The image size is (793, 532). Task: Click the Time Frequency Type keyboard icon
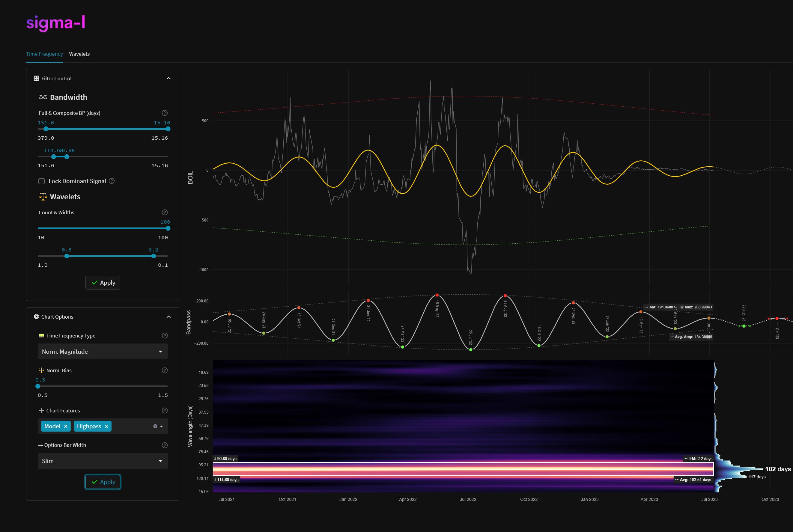(x=41, y=336)
